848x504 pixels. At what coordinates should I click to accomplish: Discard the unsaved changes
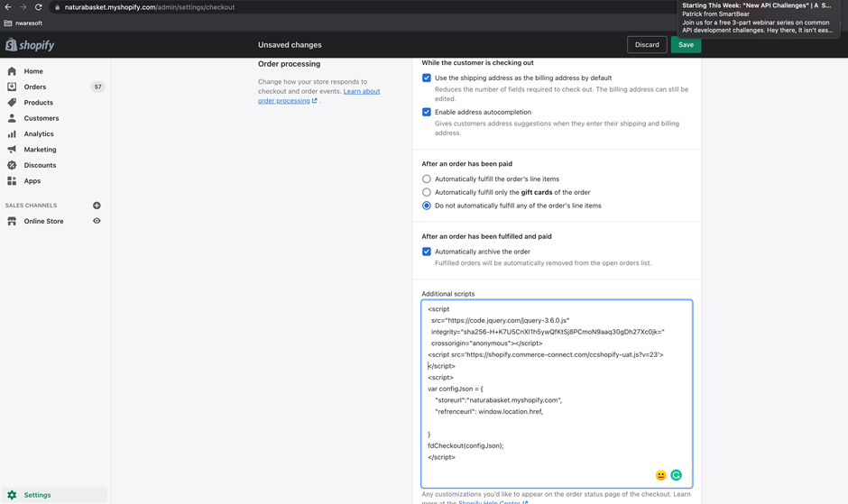647,45
